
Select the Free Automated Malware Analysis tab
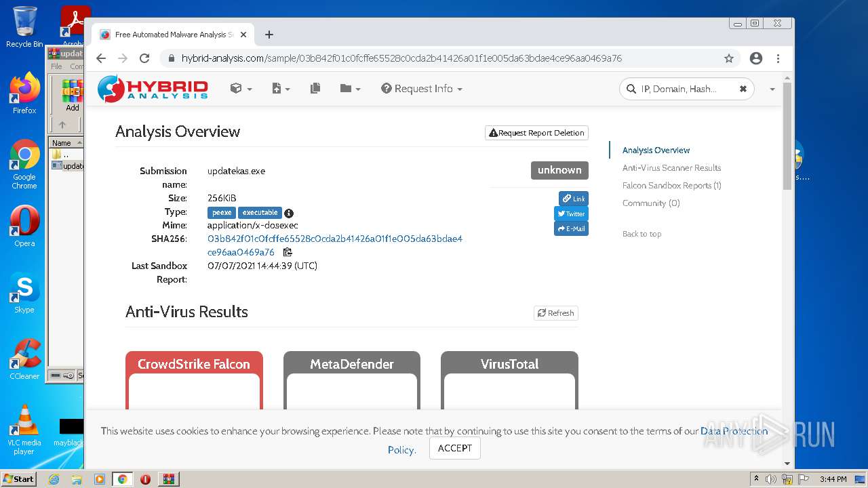[172, 35]
